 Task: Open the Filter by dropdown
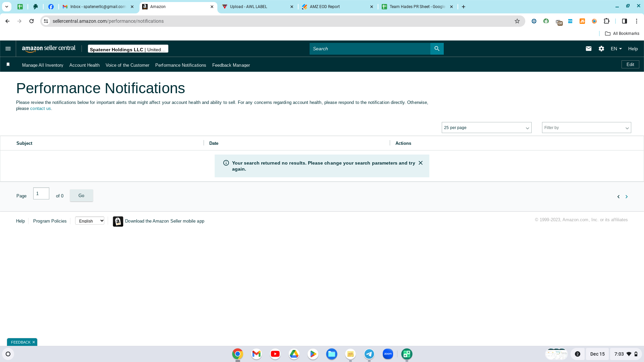(x=586, y=128)
